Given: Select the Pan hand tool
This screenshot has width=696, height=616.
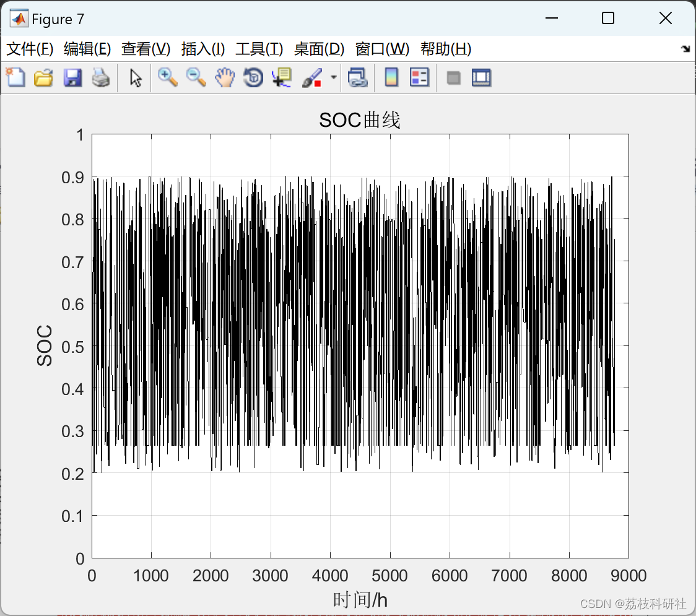Looking at the screenshot, I should pos(225,77).
